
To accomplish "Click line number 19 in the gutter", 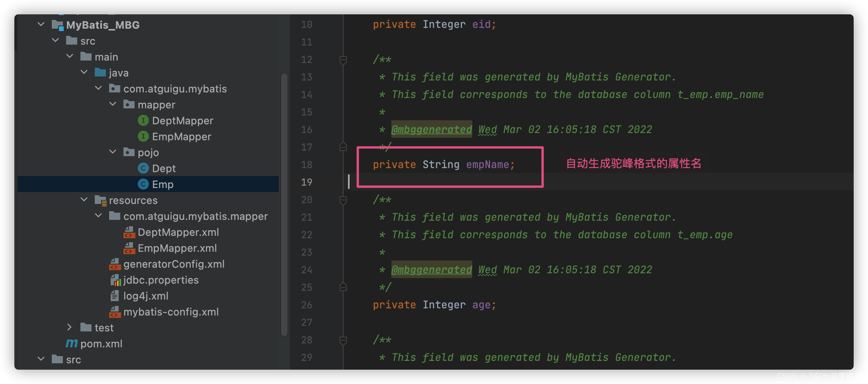I will [307, 182].
